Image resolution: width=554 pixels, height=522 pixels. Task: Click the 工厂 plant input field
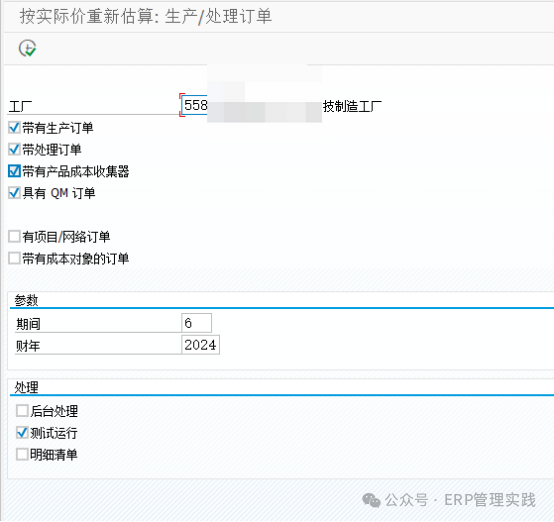[195, 105]
